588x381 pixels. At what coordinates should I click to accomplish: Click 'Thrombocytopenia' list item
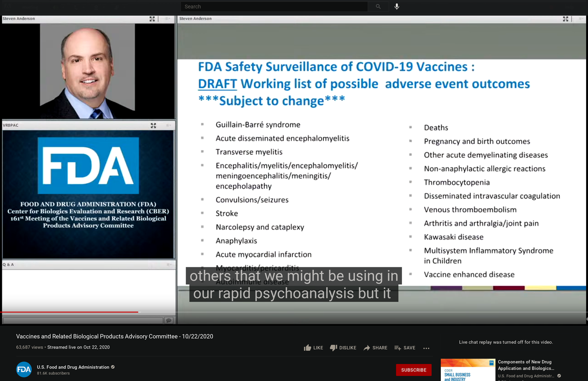[x=457, y=182]
